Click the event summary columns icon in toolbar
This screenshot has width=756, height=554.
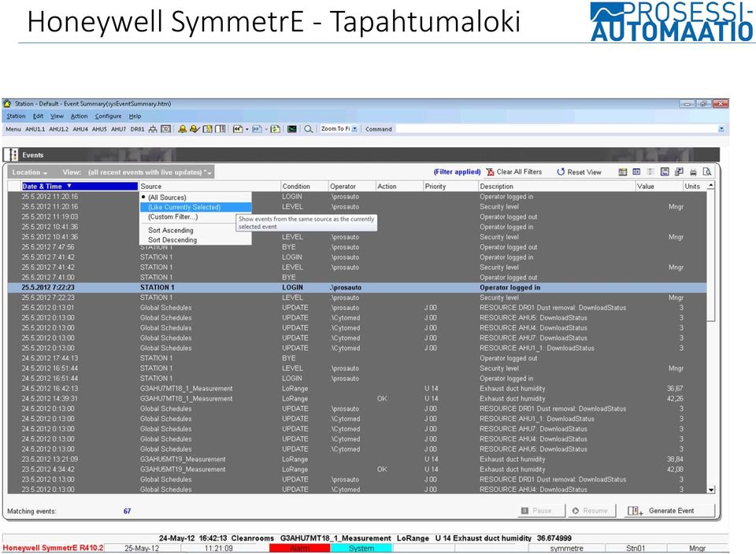[220, 129]
